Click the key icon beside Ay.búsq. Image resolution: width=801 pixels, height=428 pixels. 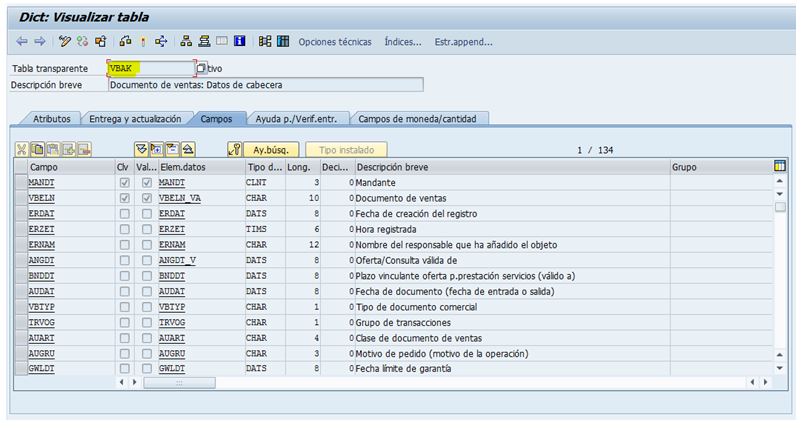234,149
